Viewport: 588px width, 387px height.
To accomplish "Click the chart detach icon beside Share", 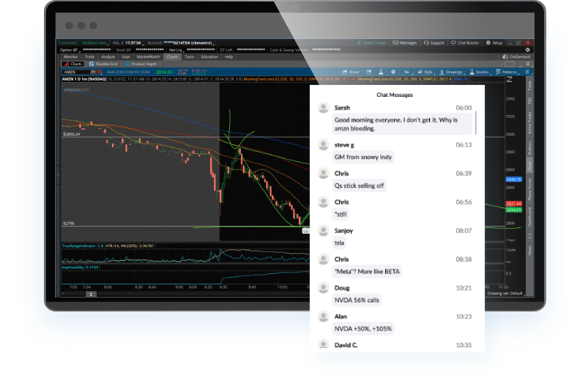I will pyautogui.click(x=368, y=72).
